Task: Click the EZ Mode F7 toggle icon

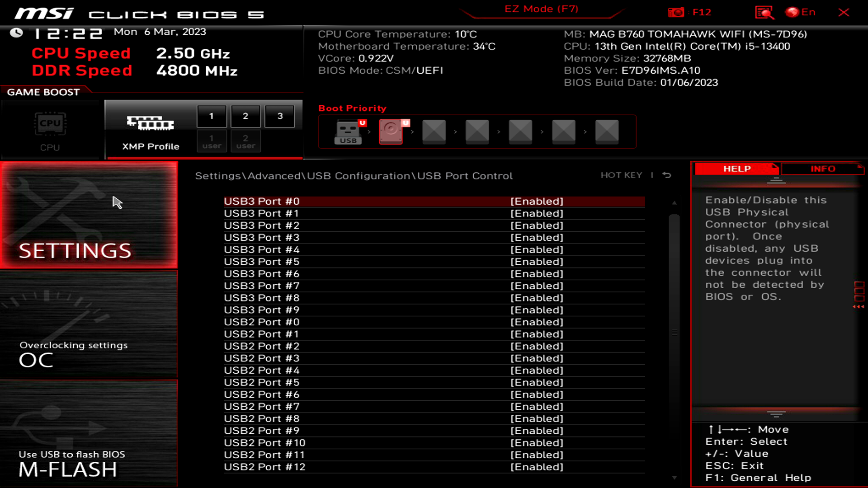Action: click(x=541, y=8)
